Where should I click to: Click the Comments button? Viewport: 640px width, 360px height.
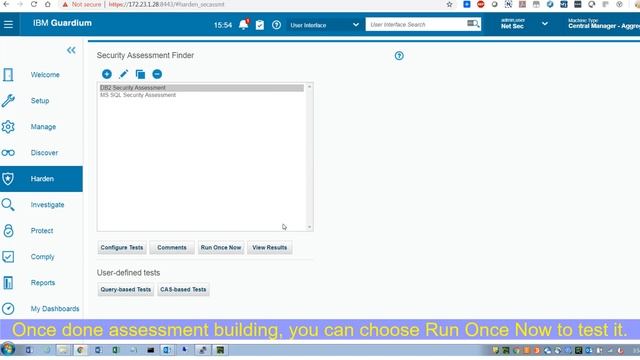(x=172, y=248)
